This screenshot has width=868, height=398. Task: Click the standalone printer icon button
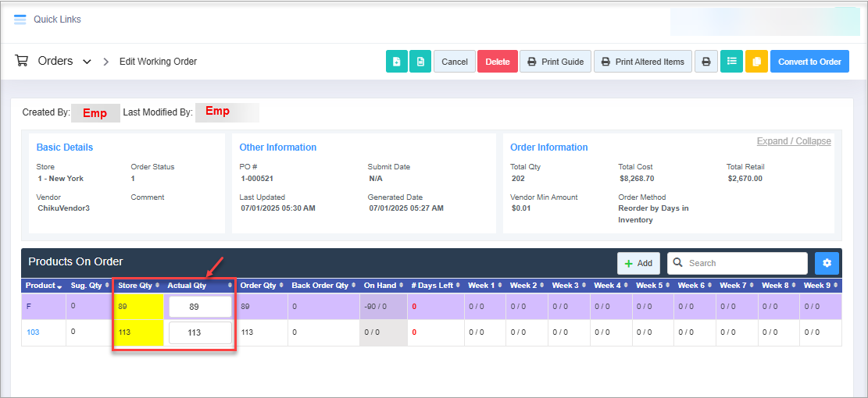(x=705, y=62)
